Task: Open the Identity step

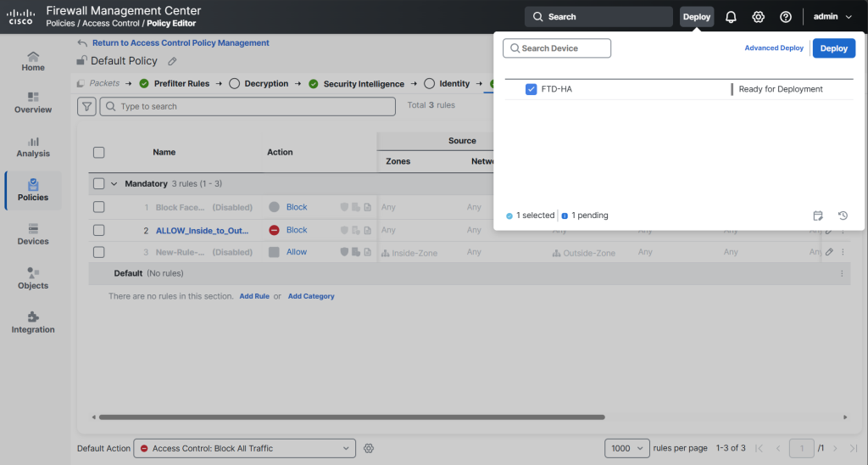Action: pos(454,84)
